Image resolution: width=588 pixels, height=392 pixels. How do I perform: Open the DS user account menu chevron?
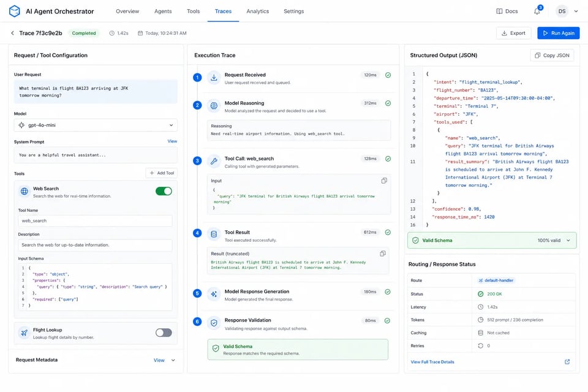coord(576,11)
